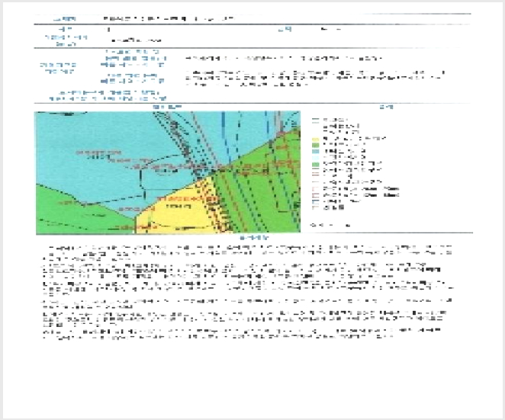Viewport: 505px width, 420px height.
Task: Click the teal blue legend color swatch
Action: 315,151
